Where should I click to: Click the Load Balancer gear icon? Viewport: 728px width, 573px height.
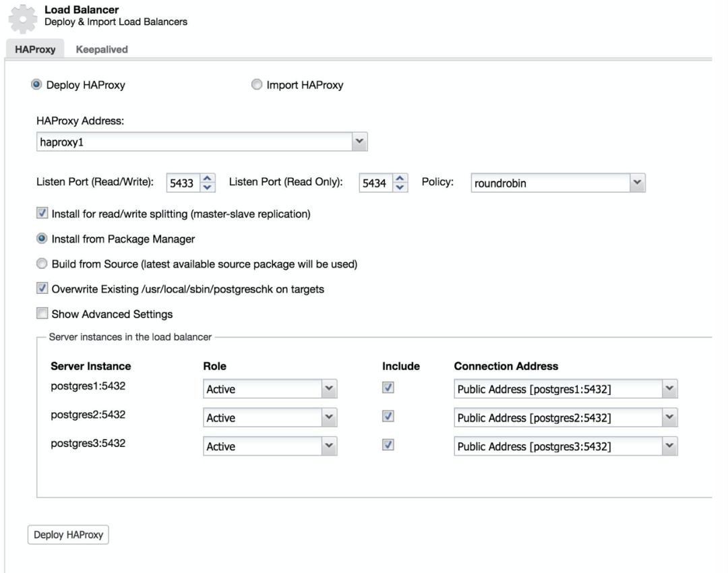[22, 19]
